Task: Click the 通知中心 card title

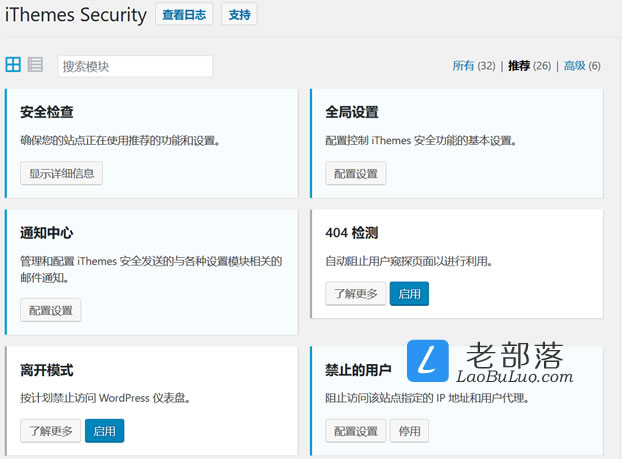Action: point(47,233)
